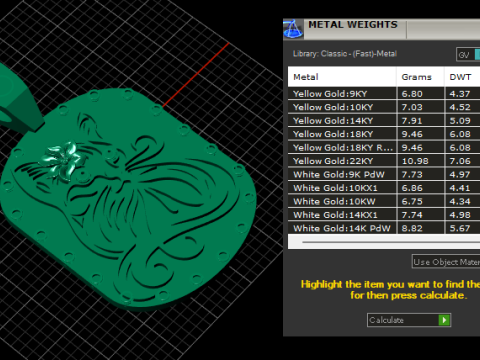Image resolution: width=480 pixels, height=360 pixels.
Task: Click the 4.37 DWT value
Action: coord(460,94)
